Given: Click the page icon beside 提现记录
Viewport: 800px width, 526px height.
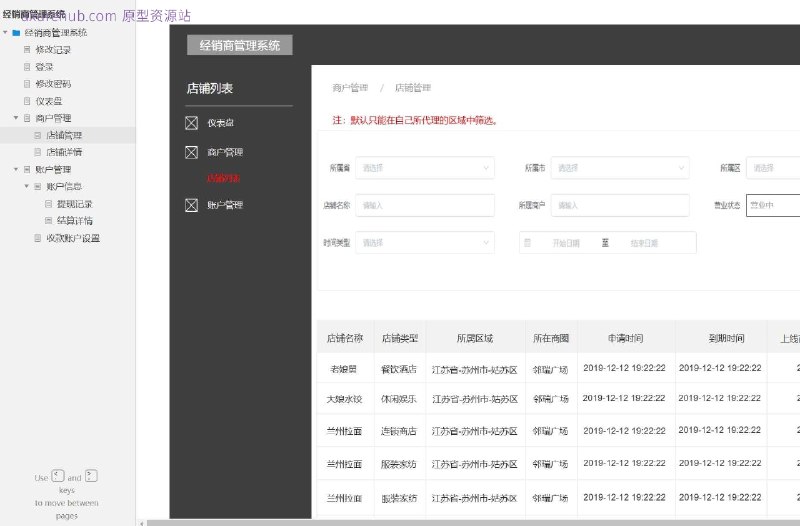Looking at the screenshot, I should 48,204.
